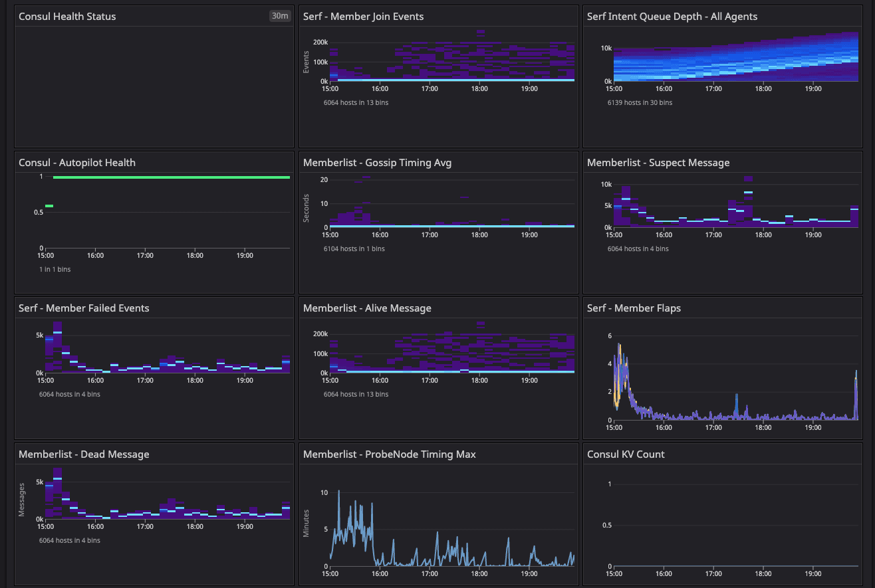
Task: Click the short green segment at 0.5 in Autopilot Health
Action: point(49,206)
